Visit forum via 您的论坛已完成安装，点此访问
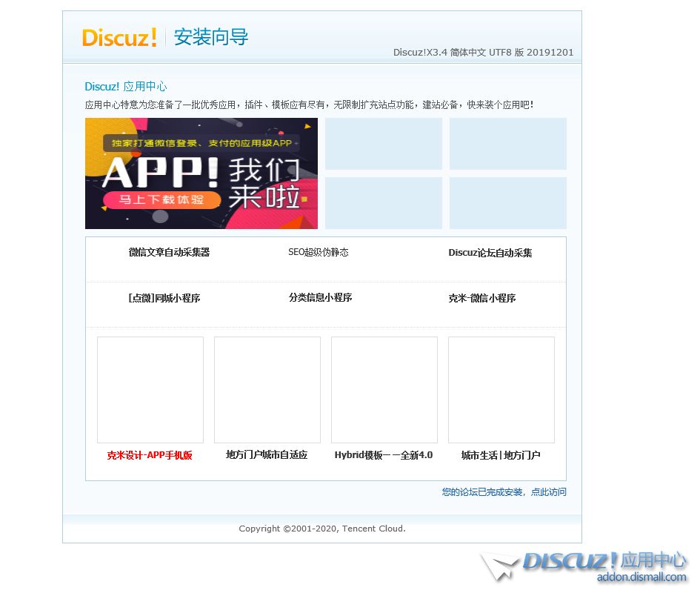This screenshot has width=700, height=596. point(504,492)
